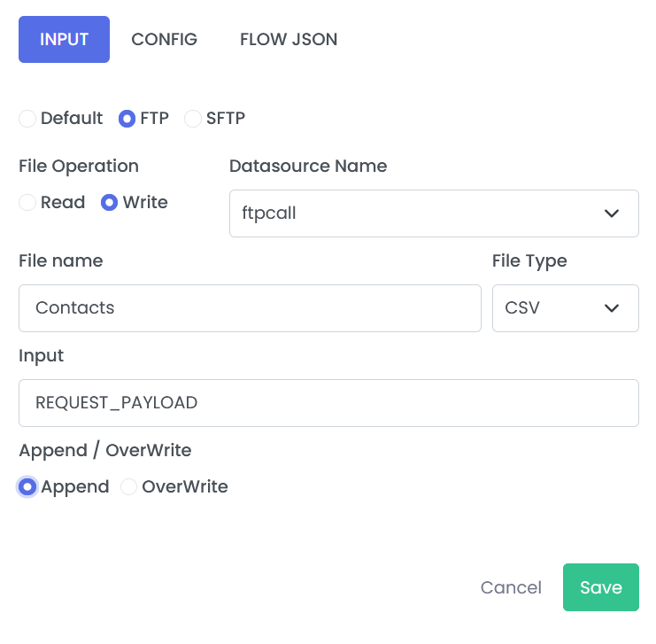Click the green Save button

coord(601,587)
